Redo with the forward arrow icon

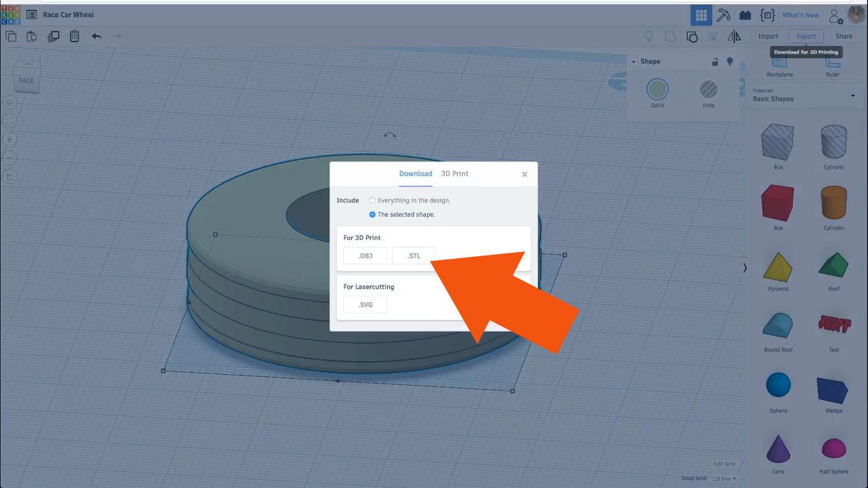[117, 36]
